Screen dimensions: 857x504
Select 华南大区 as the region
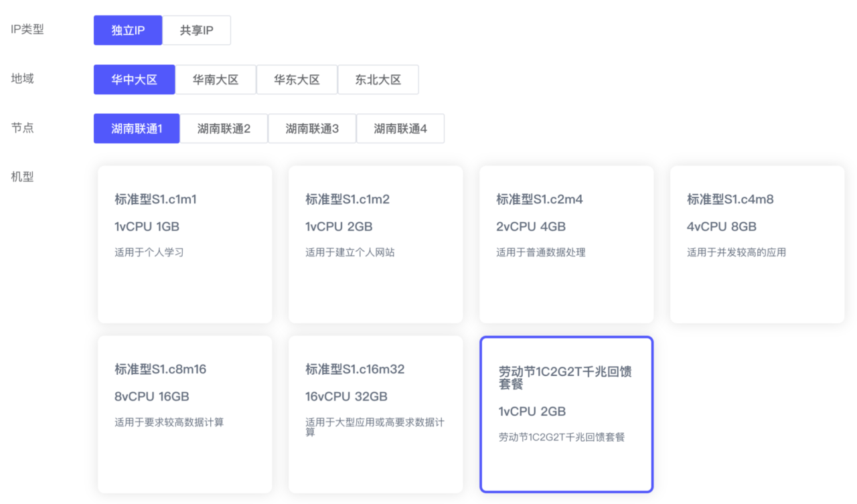click(x=216, y=80)
